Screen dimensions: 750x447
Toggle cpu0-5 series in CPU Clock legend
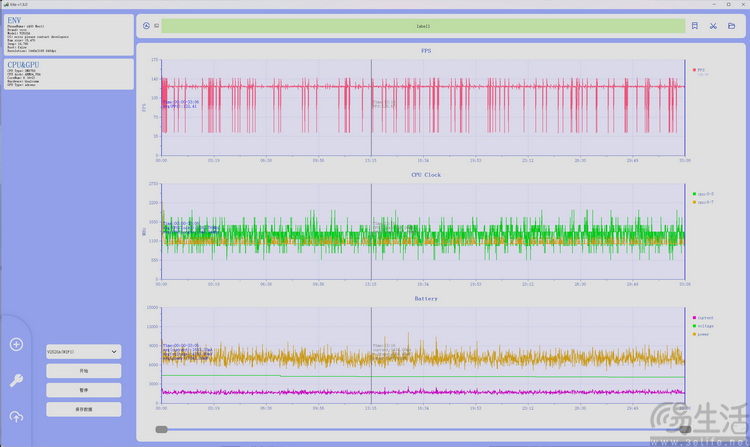click(703, 193)
